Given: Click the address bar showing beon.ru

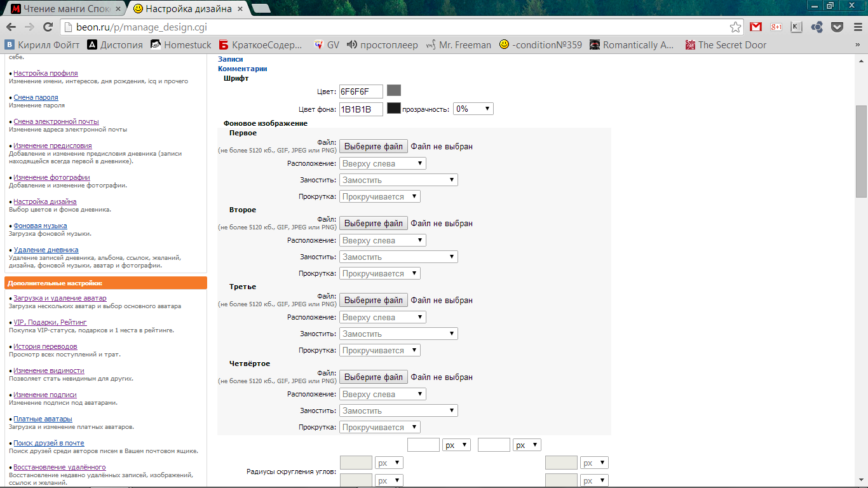Looking at the screenshot, I should (x=400, y=27).
